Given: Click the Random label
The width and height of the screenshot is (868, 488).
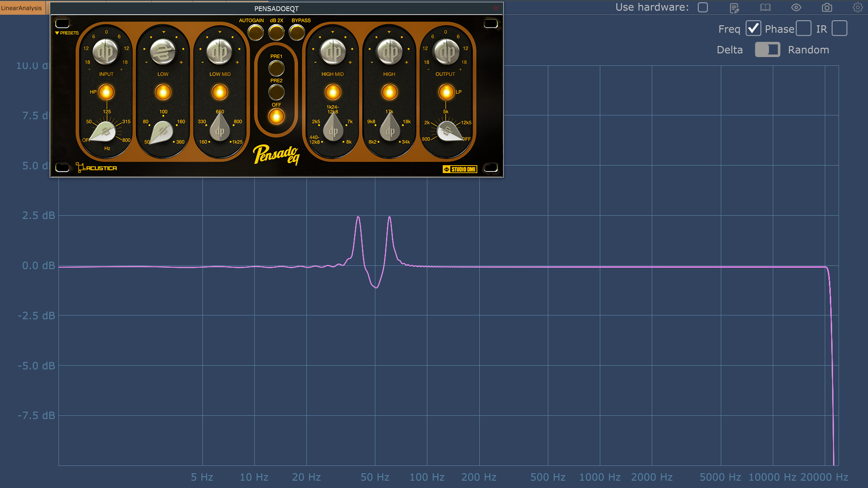Looking at the screenshot, I should pos(808,50).
